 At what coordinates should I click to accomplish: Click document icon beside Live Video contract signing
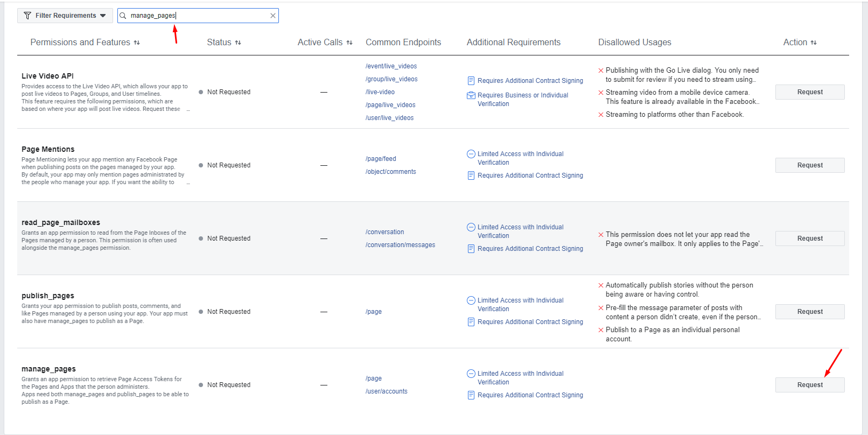pos(471,81)
